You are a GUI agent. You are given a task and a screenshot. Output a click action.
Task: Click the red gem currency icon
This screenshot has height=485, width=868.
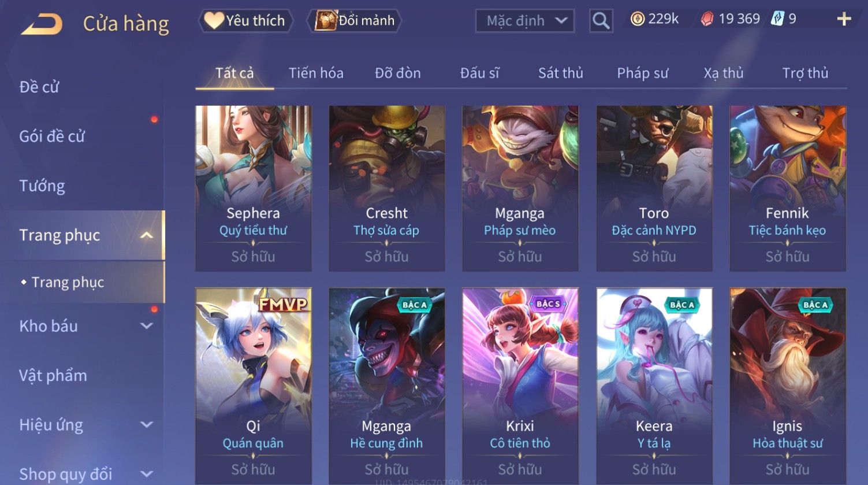tap(707, 19)
